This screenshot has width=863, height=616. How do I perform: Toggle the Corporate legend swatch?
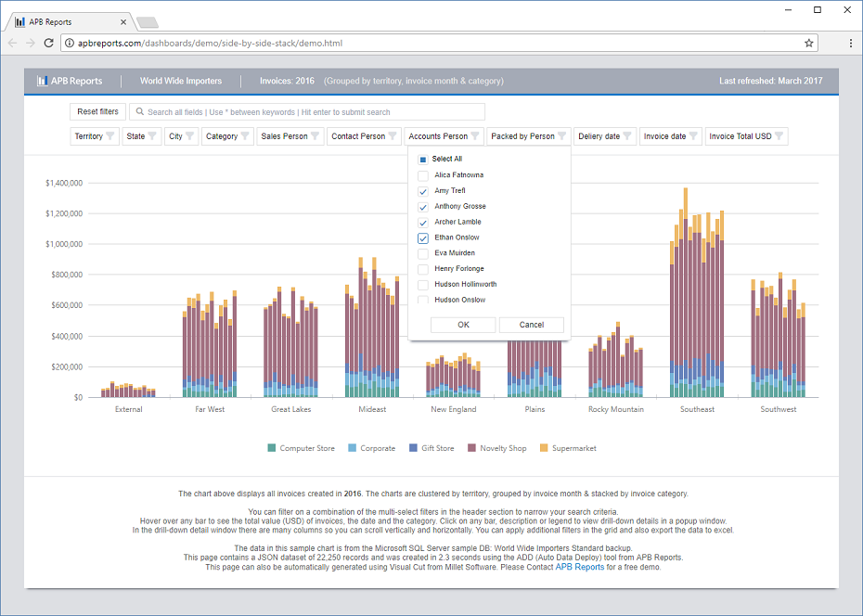click(x=353, y=448)
